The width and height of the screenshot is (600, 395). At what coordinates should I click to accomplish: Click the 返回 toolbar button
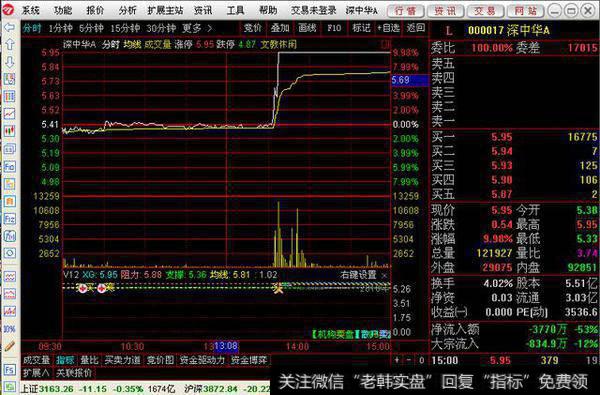(415, 28)
